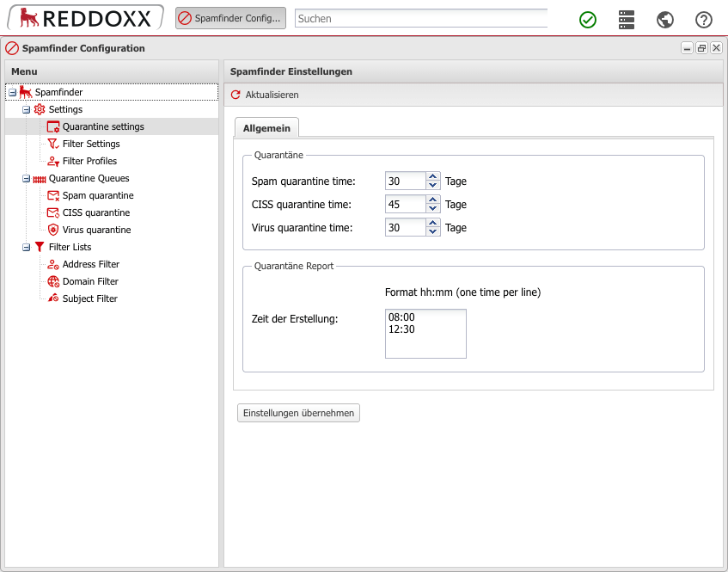Image resolution: width=728 pixels, height=572 pixels.
Task: Click the Domain Filter globe icon
Action: pos(53,281)
